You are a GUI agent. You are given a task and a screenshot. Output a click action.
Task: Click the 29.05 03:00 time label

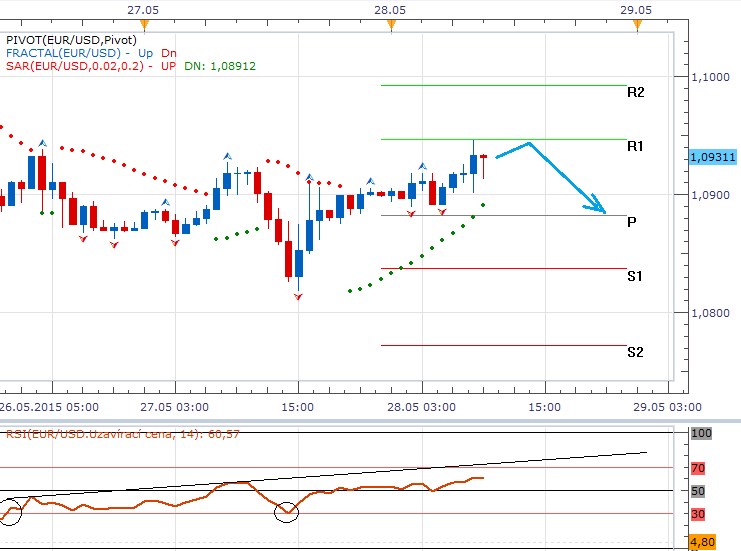(667, 407)
